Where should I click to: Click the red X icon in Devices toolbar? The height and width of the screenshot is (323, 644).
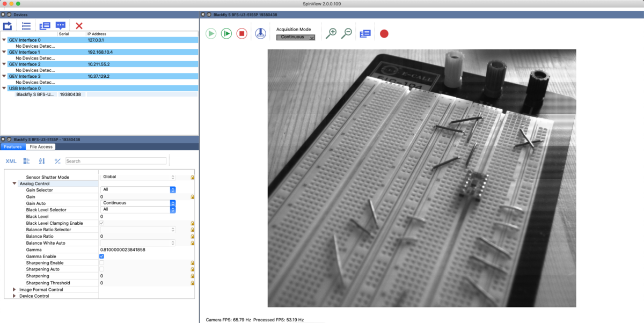pyautogui.click(x=79, y=26)
